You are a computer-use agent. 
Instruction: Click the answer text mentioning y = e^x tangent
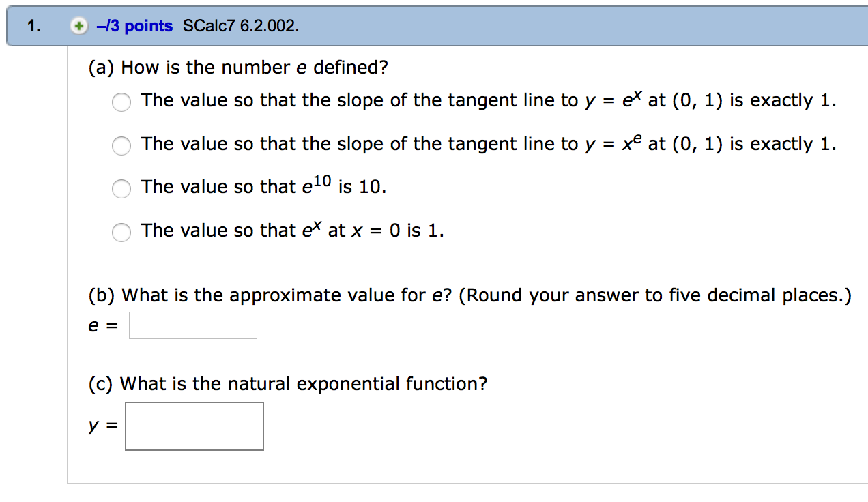tap(488, 102)
